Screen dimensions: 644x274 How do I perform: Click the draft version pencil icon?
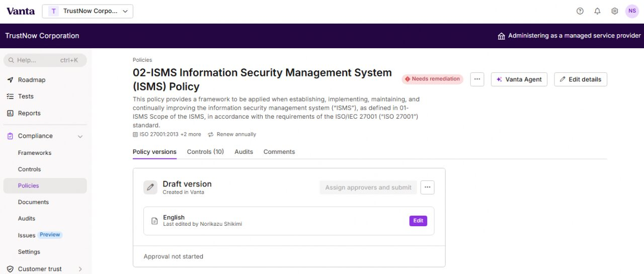click(x=150, y=188)
